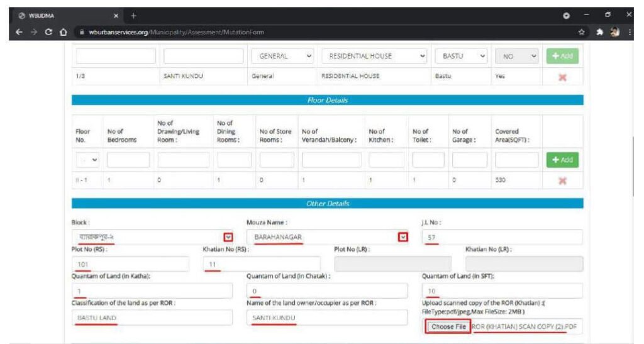
Task: Click the 'General' cell in the owner row
Action: pos(262,76)
